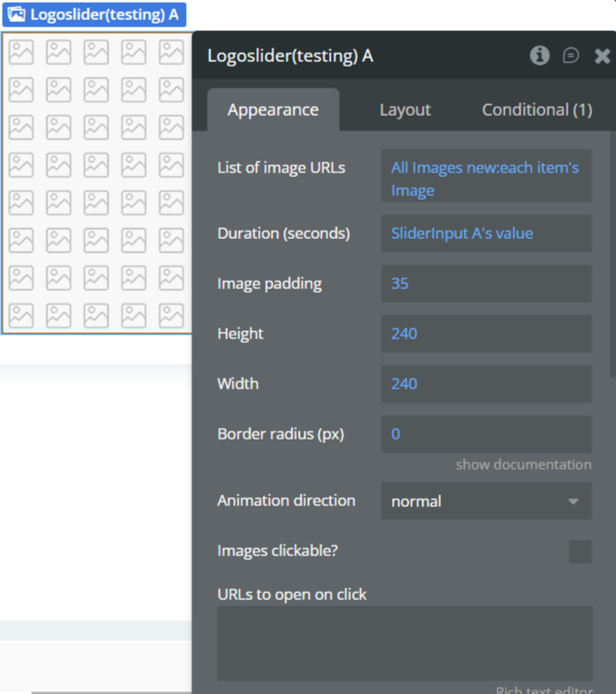Viewport: 616px width, 694px height.
Task: Click the Border radius value field
Action: click(x=486, y=434)
